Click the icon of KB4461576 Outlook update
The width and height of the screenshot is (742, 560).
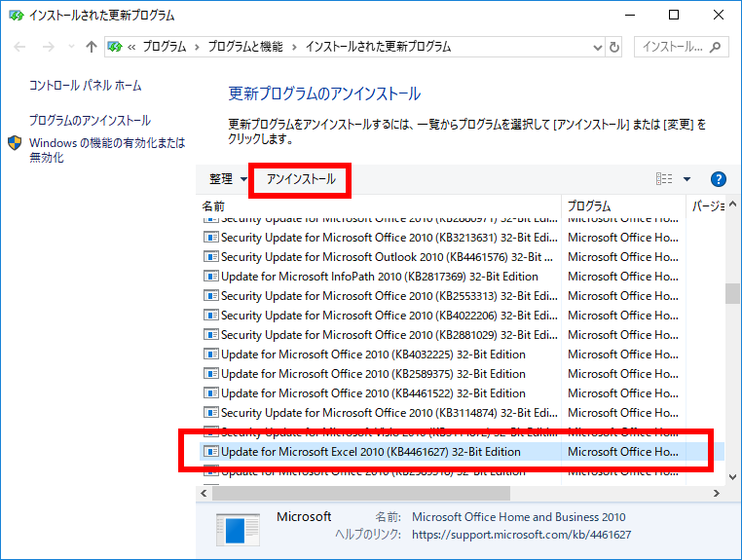210,256
